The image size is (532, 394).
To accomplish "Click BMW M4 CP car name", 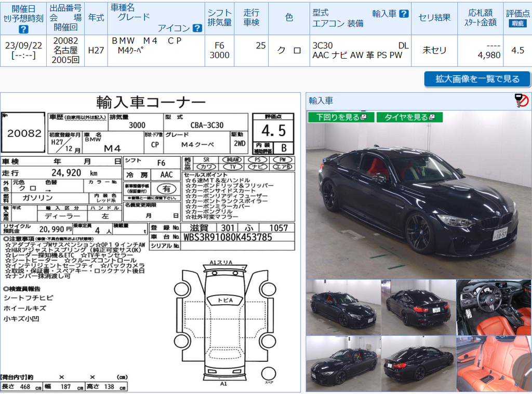I will pos(147,40).
